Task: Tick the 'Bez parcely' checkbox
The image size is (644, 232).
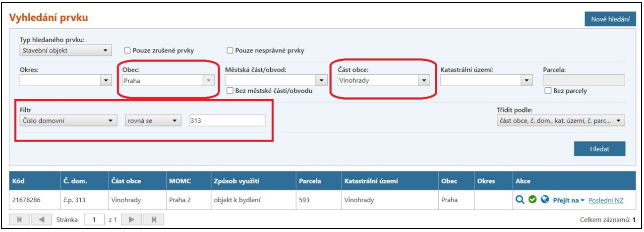Action: [548, 91]
